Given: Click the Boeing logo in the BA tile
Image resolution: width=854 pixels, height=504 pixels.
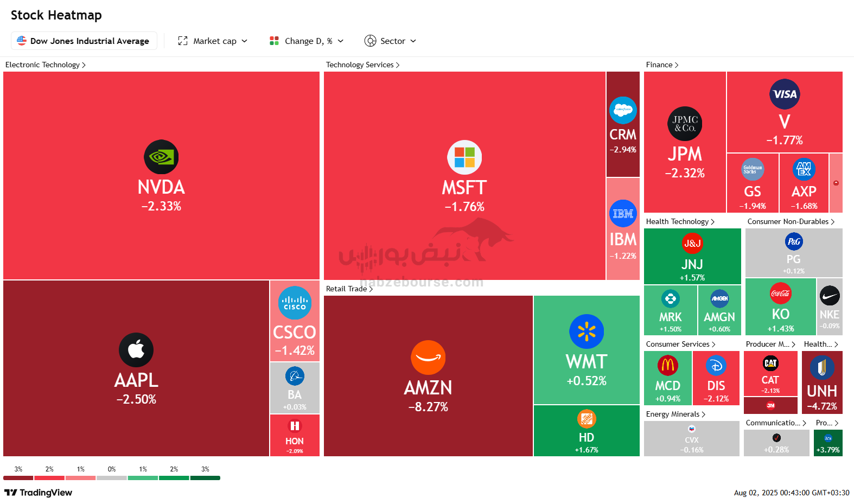Looking at the screenshot, I should pos(295,376).
